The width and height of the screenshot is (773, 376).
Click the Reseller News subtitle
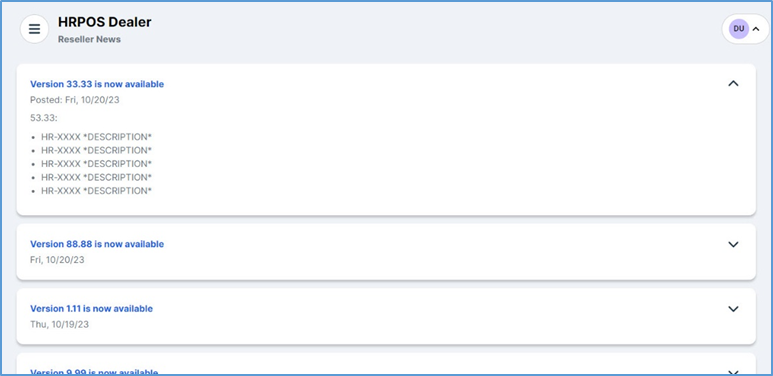click(x=89, y=39)
